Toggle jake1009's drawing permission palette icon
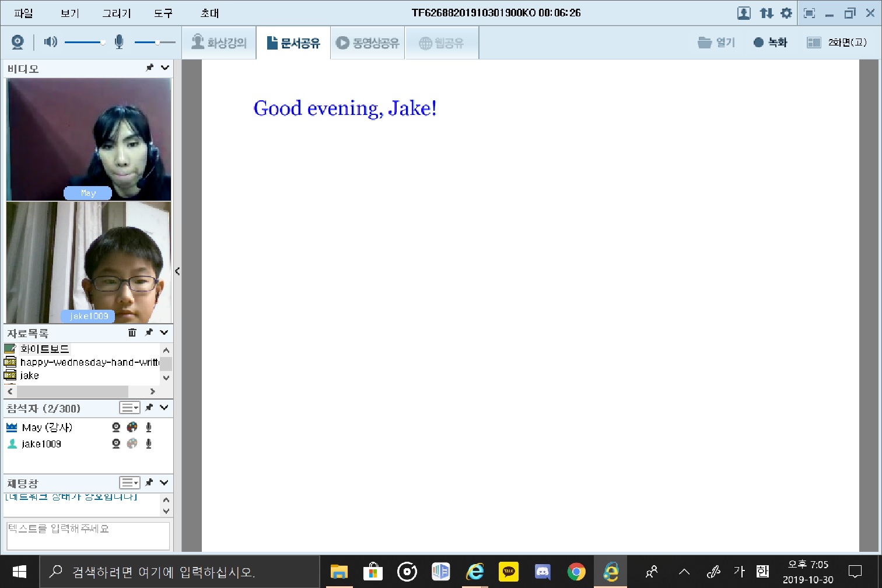The image size is (882, 588). 132,444
